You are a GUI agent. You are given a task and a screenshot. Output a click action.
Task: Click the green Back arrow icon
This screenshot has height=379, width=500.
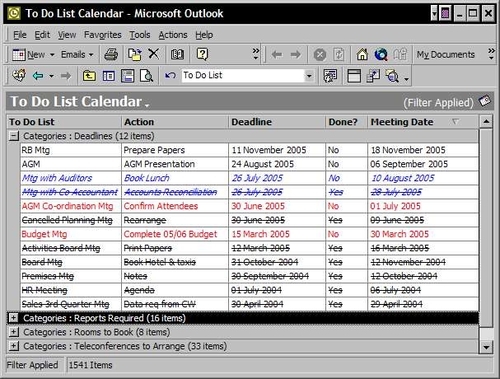click(38, 76)
